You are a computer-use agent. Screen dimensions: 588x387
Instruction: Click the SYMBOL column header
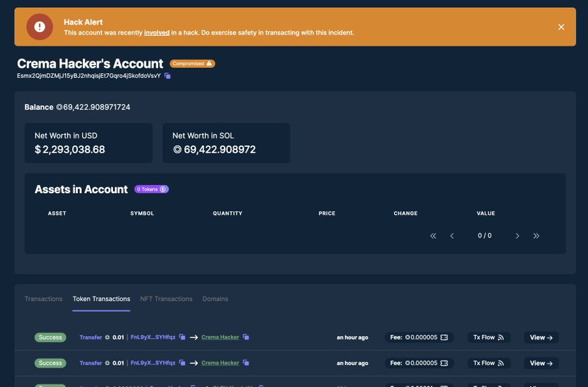click(x=142, y=213)
